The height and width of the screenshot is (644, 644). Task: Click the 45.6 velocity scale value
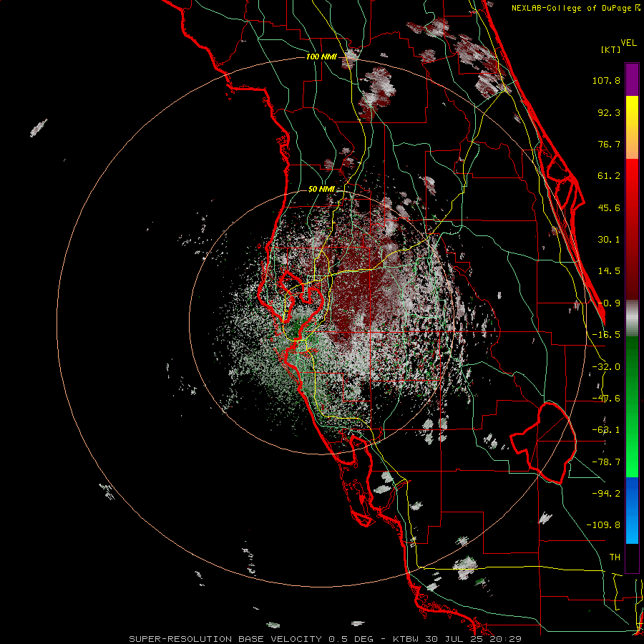(609, 208)
